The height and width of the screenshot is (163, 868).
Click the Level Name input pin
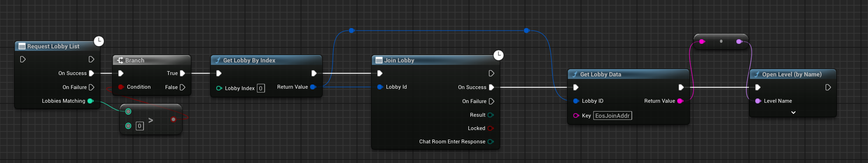click(758, 101)
